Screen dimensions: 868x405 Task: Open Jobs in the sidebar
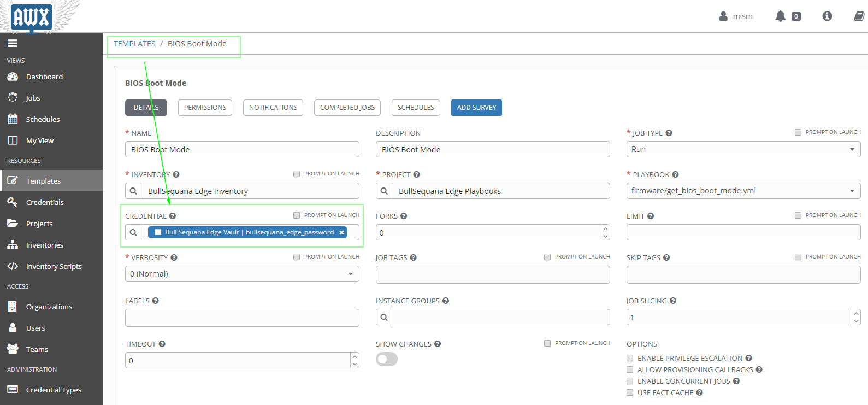(x=51, y=98)
